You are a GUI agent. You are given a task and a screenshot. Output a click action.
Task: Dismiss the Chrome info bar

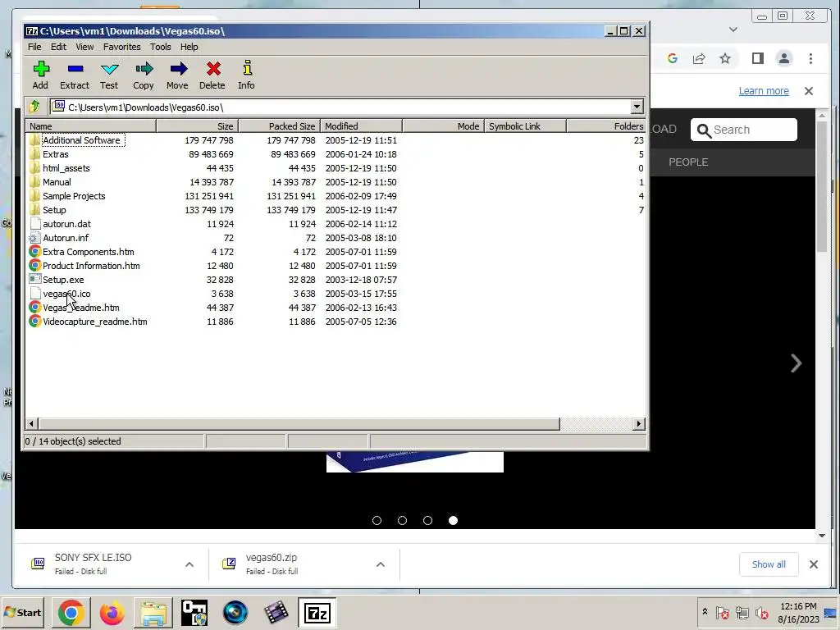[x=809, y=91]
